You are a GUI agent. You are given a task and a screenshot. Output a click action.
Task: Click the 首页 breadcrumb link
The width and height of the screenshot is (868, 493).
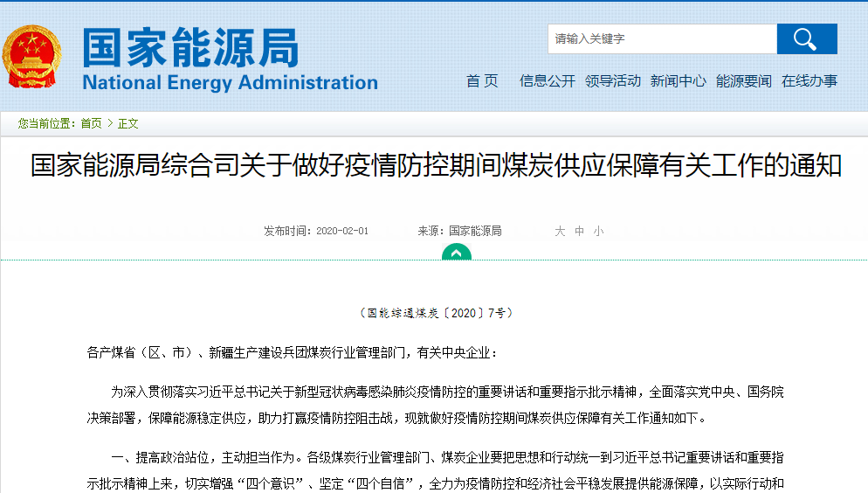[91, 123]
